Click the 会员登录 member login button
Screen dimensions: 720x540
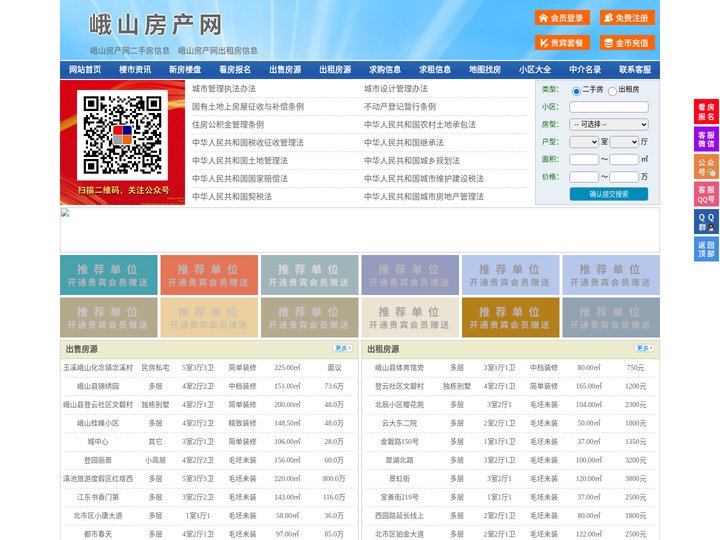[562, 18]
